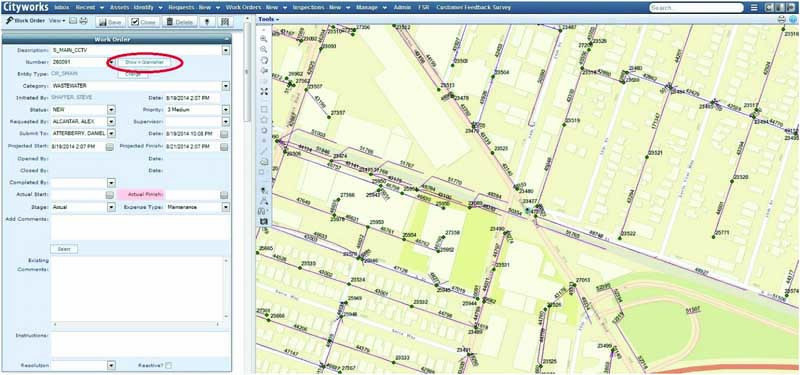Open the Recent menu
Screen dimensions: 800x375
90,8
